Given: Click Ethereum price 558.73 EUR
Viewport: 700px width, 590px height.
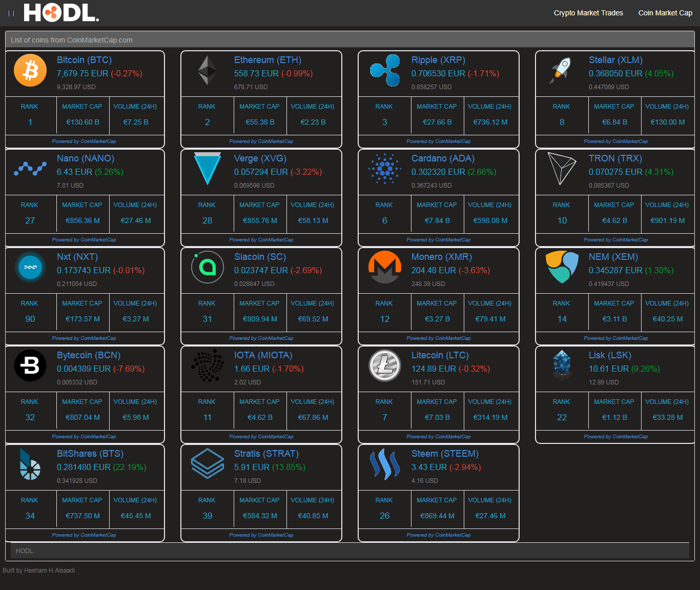Looking at the screenshot, I should point(256,73).
